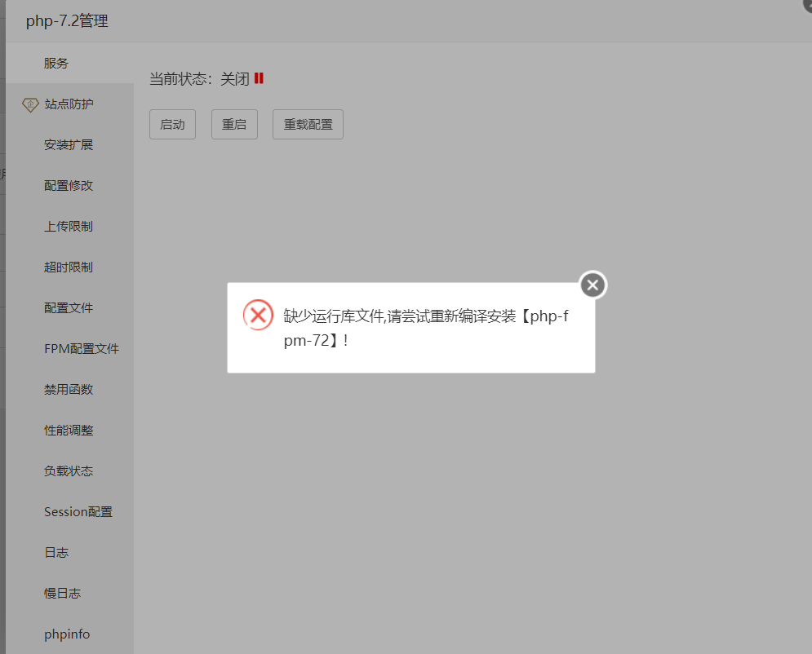Viewport: 812px width, 654px height.
Task: Click the 重载配置 reload config button
Action: (308, 124)
